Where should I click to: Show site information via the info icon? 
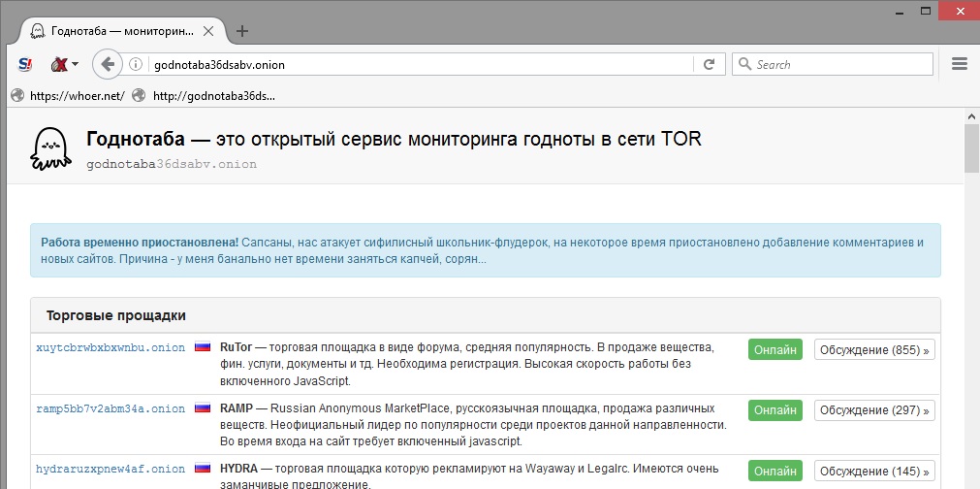click(136, 64)
